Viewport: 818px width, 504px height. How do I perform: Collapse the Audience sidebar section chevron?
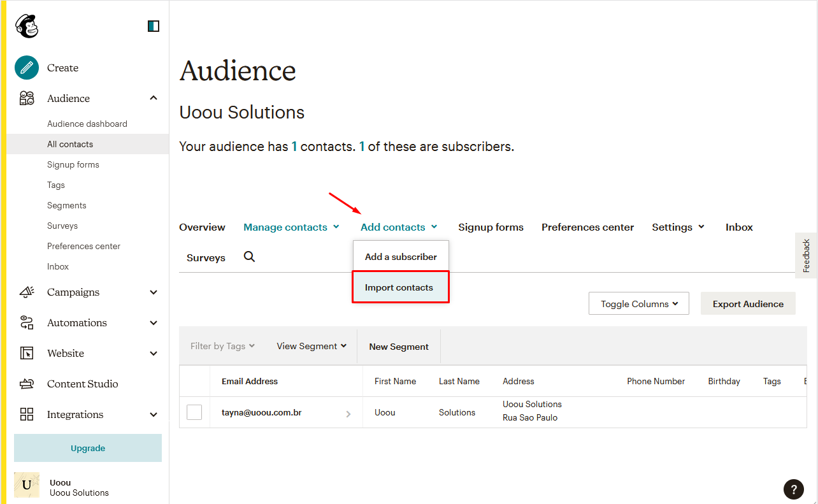(154, 98)
